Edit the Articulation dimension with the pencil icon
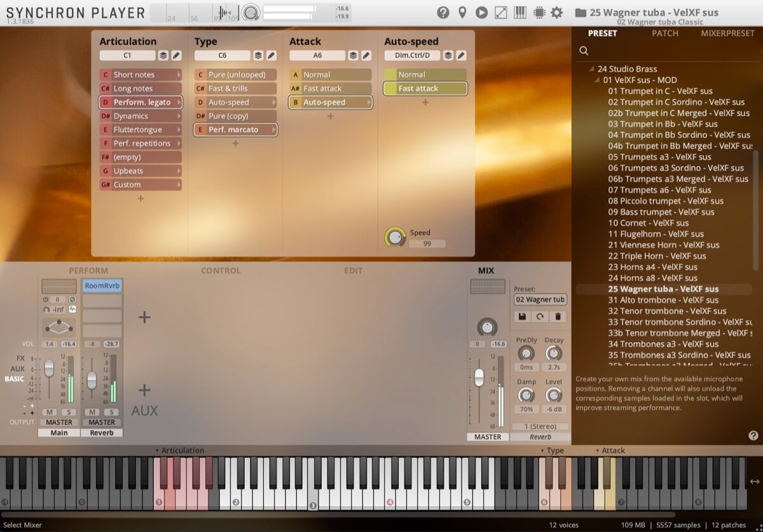This screenshot has height=532, width=763. point(176,55)
